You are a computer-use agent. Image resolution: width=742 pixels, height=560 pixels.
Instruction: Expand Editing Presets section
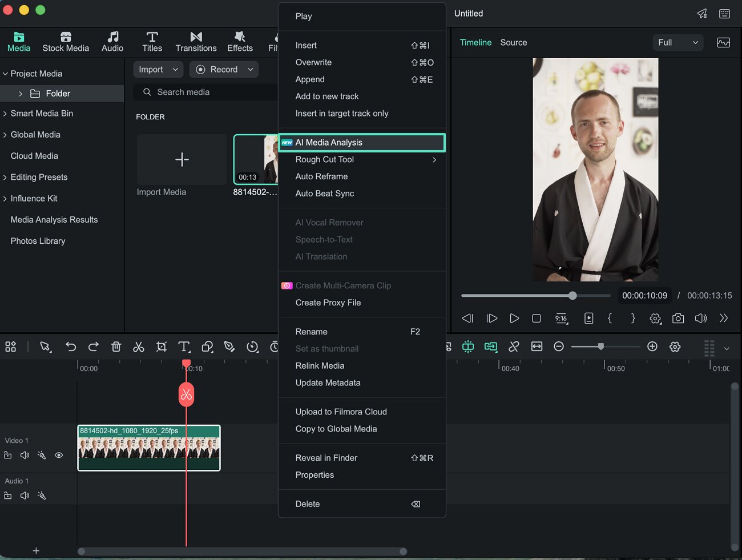5,178
